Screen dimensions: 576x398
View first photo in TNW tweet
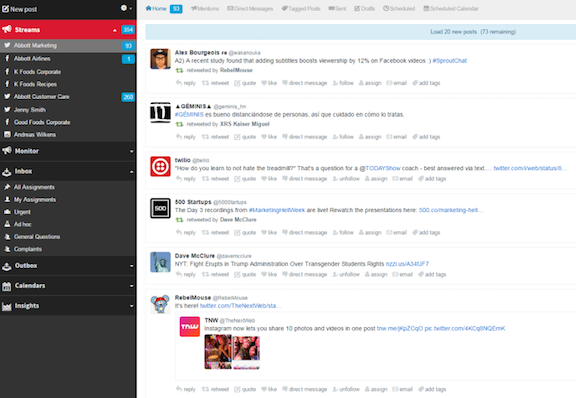218,352
